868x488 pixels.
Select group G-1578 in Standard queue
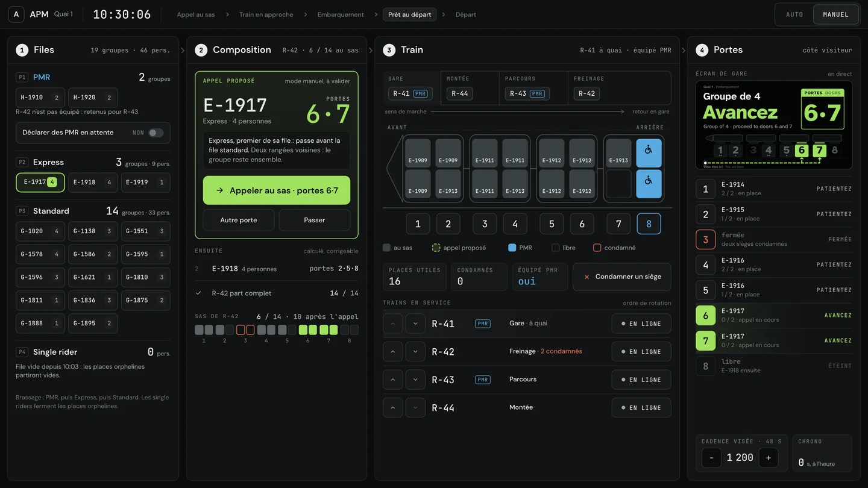tap(40, 254)
